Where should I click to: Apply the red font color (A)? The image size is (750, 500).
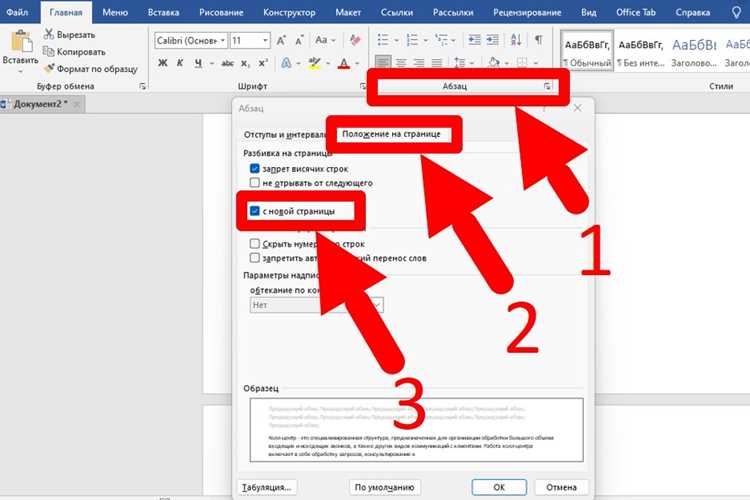click(x=343, y=63)
